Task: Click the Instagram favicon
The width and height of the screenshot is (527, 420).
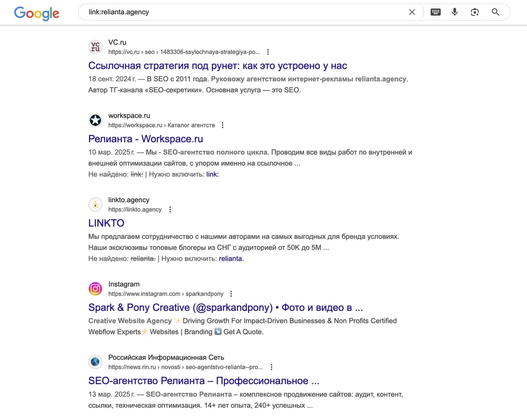Action: click(96, 289)
